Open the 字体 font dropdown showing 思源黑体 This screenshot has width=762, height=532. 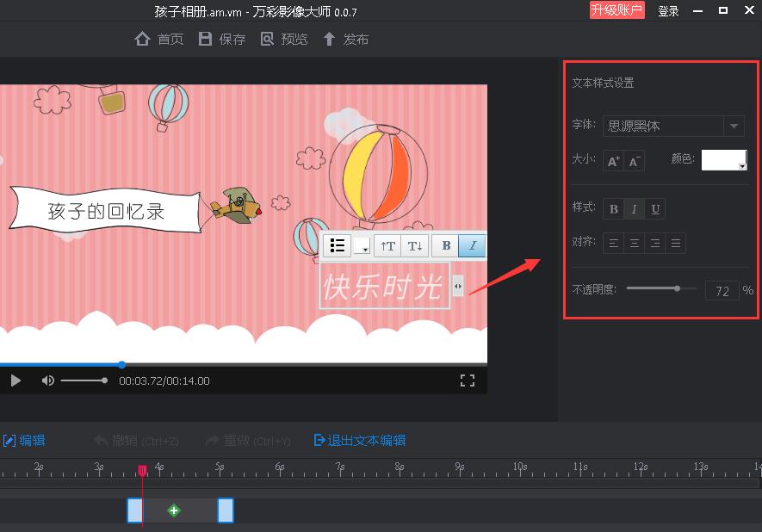pyautogui.click(x=734, y=126)
